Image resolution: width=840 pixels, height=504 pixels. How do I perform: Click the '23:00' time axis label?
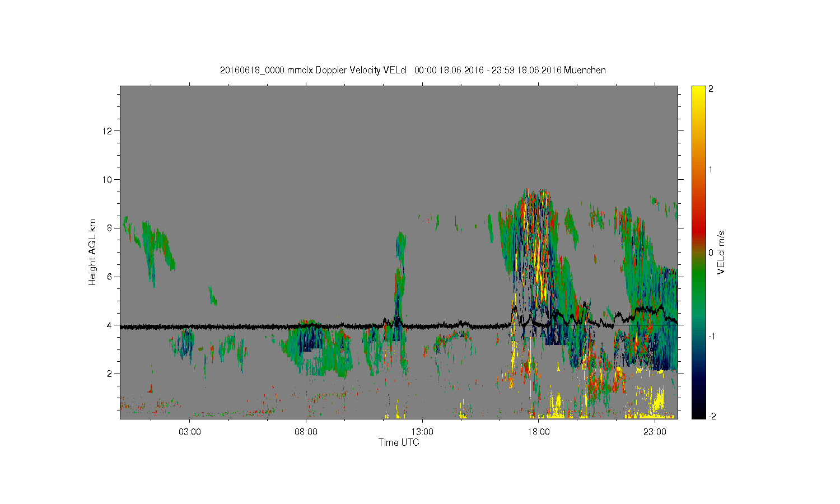click(655, 432)
